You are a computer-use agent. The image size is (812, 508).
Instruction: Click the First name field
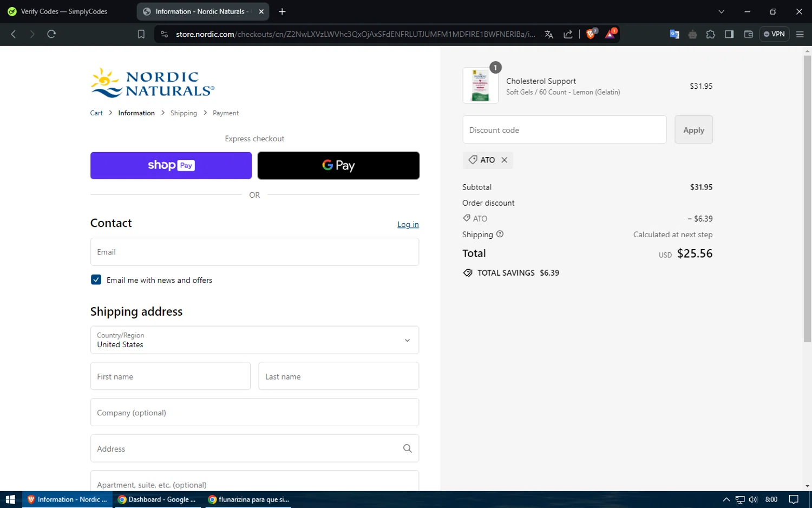171,376
